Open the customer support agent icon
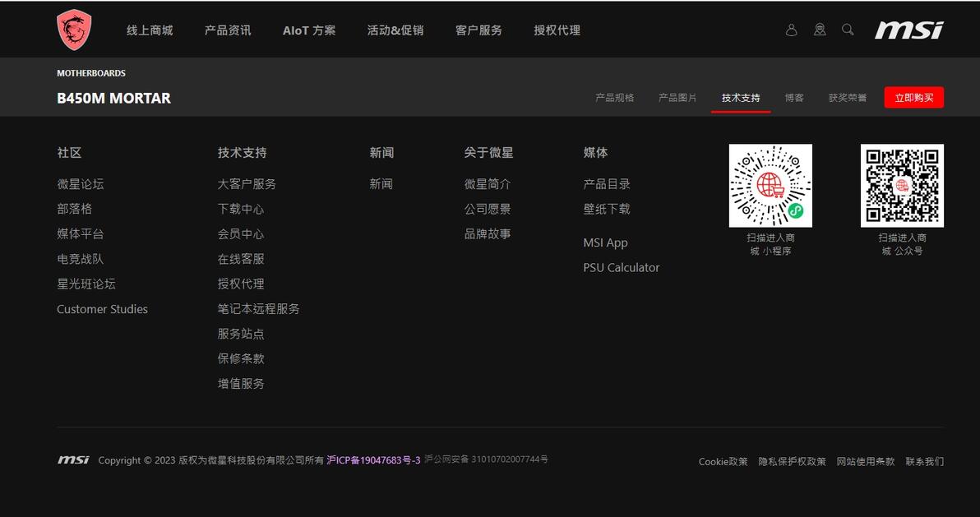980x517 pixels. tap(820, 30)
